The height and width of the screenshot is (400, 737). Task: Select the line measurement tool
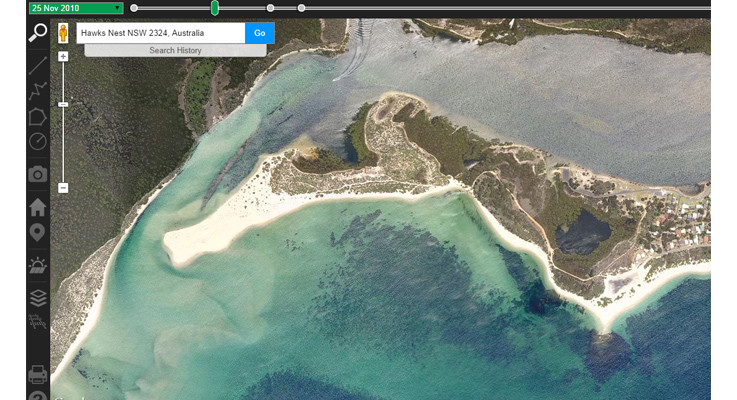pyautogui.click(x=37, y=65)
